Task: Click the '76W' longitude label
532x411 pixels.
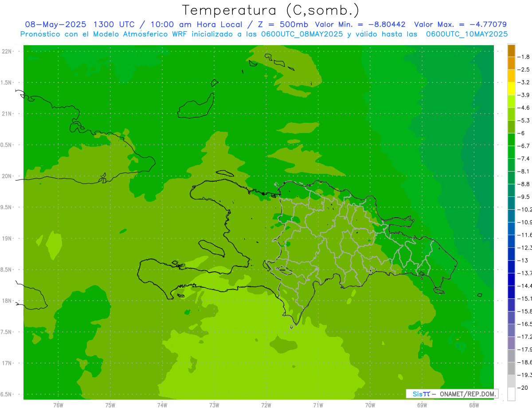Action: click(x=58, y=405)
